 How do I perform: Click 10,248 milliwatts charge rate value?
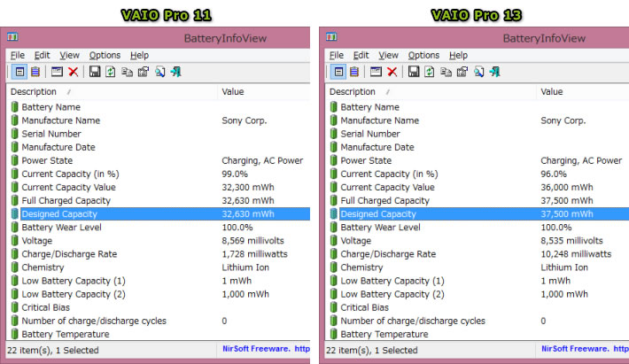pos(576,254)
